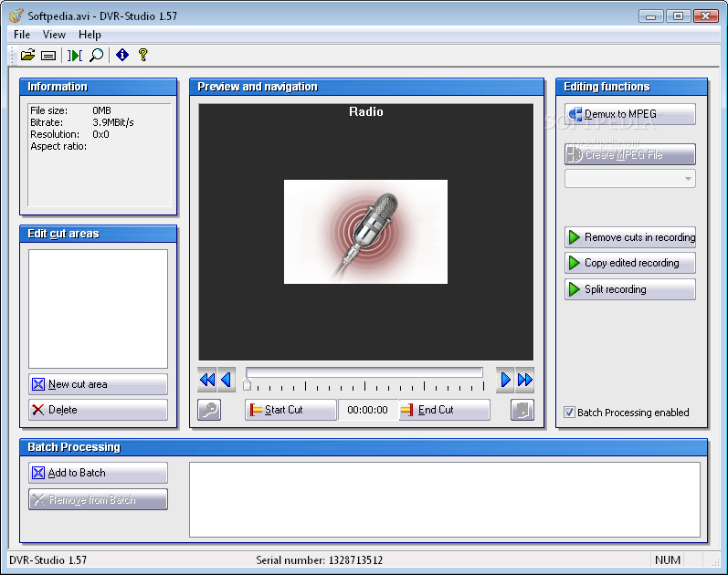The image size is (728, 575).
Task: Click the magnifying glass toolbar icon
Action: click(96, 56)
